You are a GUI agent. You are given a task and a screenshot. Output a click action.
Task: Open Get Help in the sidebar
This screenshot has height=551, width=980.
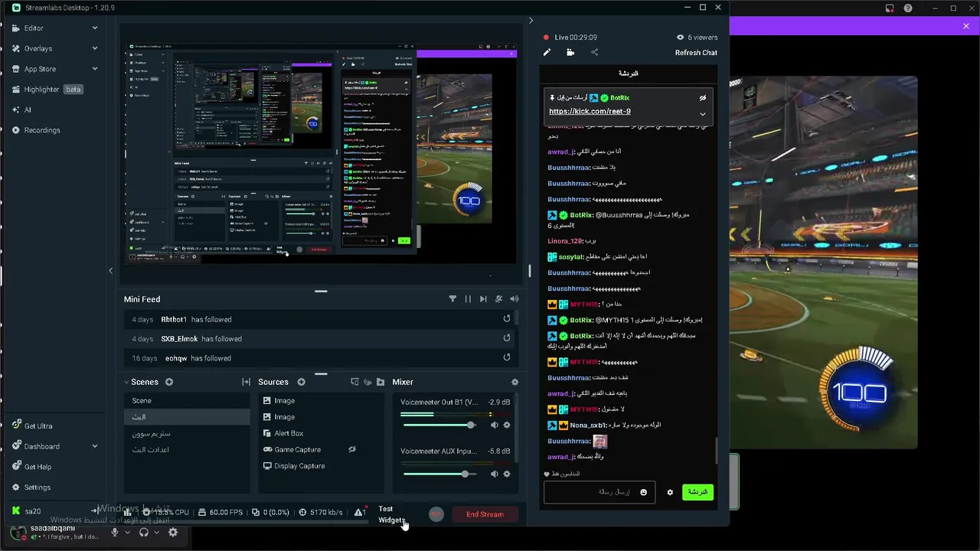coord(38,467)
